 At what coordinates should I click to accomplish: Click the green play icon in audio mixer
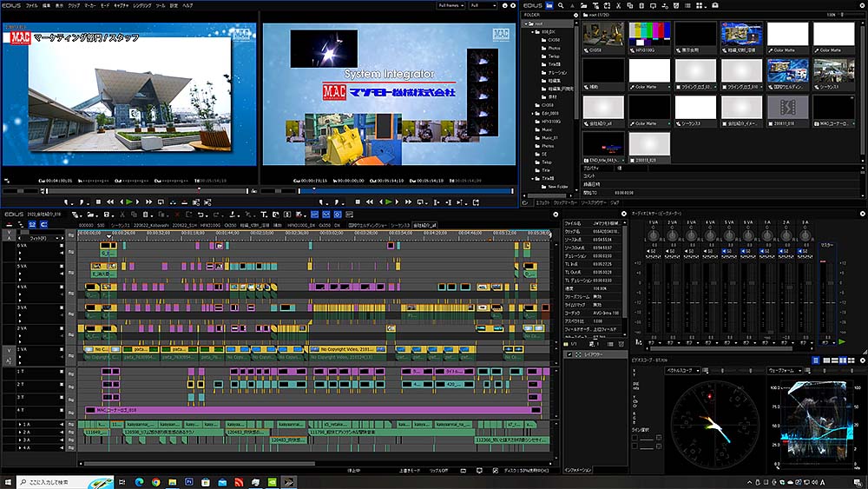click(842, 342)
